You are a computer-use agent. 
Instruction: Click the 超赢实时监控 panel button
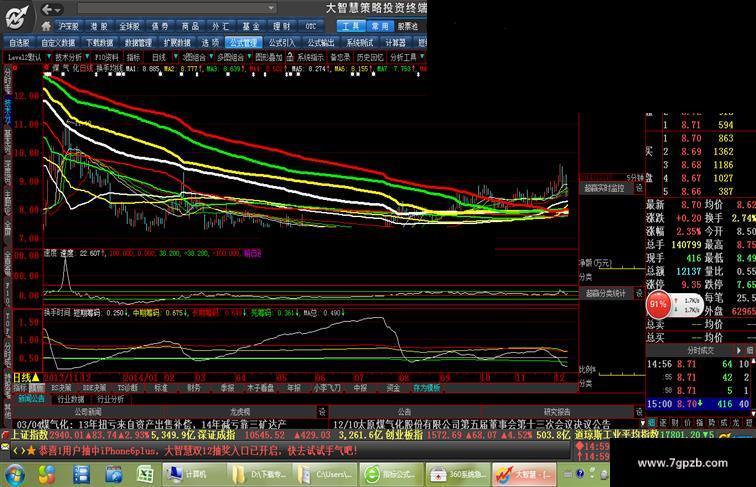605,188
